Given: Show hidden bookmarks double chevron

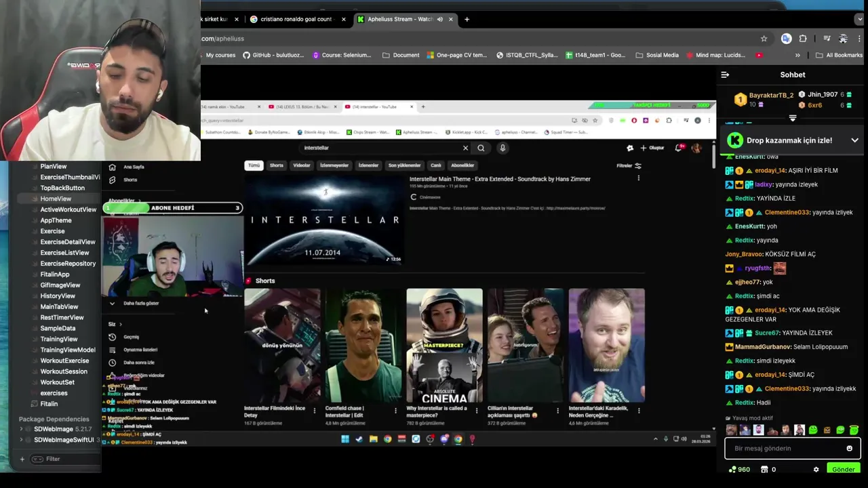Looking at the screenshot, I should pos(797,55).
